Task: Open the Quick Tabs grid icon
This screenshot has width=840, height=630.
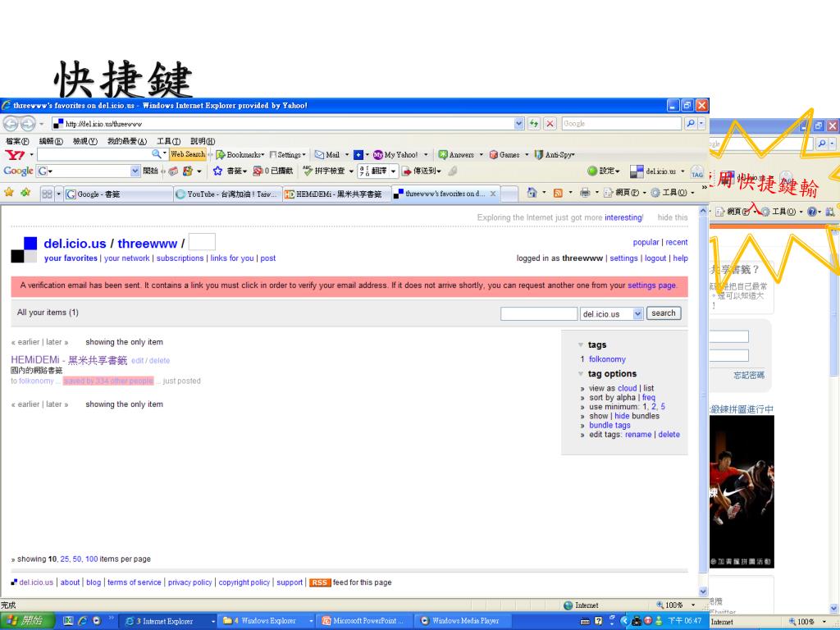Action: pyautogui.click(x=47, y=194)
